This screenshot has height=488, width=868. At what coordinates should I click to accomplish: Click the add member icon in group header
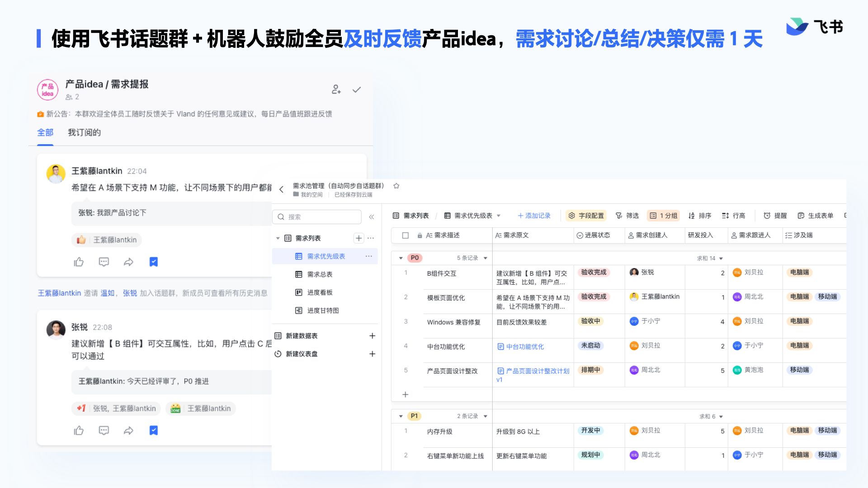(336, 89)
